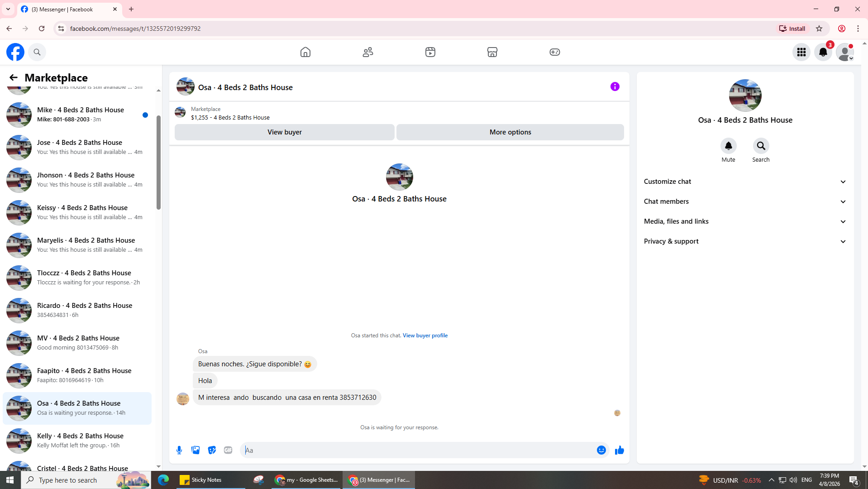Open the Friends tab icon
This screenshot has height=489, width=868.
[x=368, y=52]
